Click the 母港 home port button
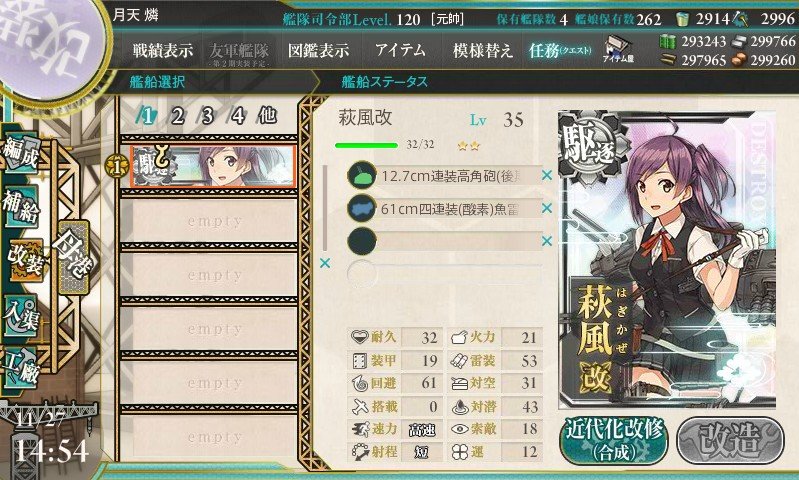Screen dimensions: 799x480 click(x=74, y=257)
